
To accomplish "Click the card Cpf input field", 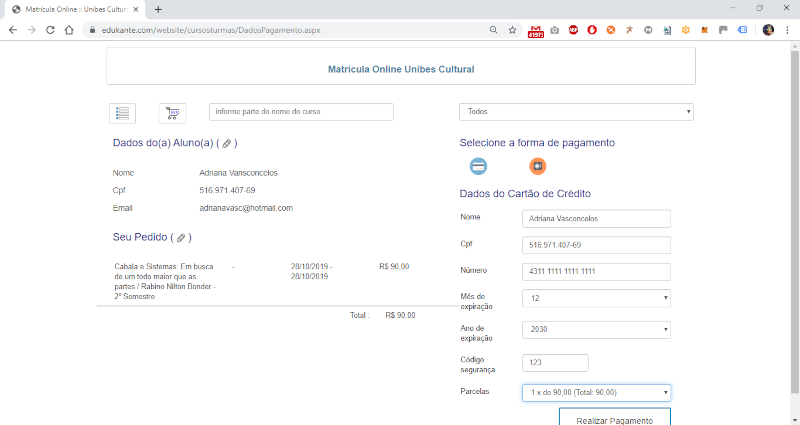I will pyautogui.click(x=596, y=245).
